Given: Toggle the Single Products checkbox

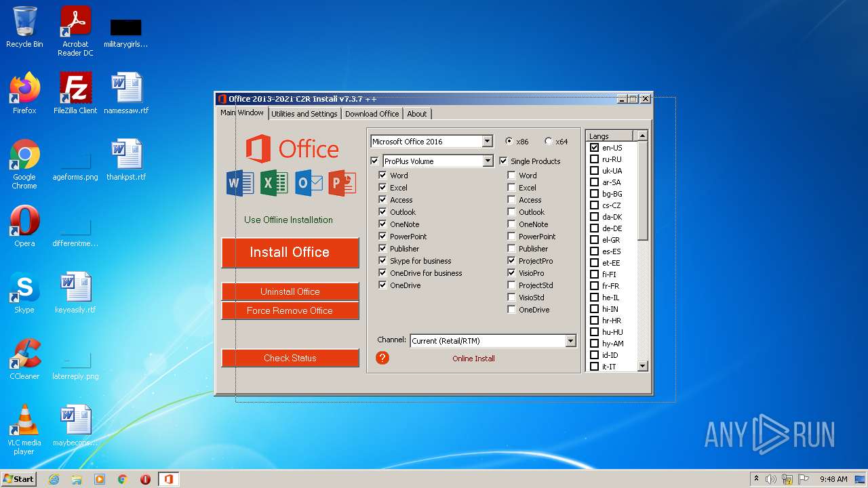Looking at the screenshot, I should pos(503,161).
